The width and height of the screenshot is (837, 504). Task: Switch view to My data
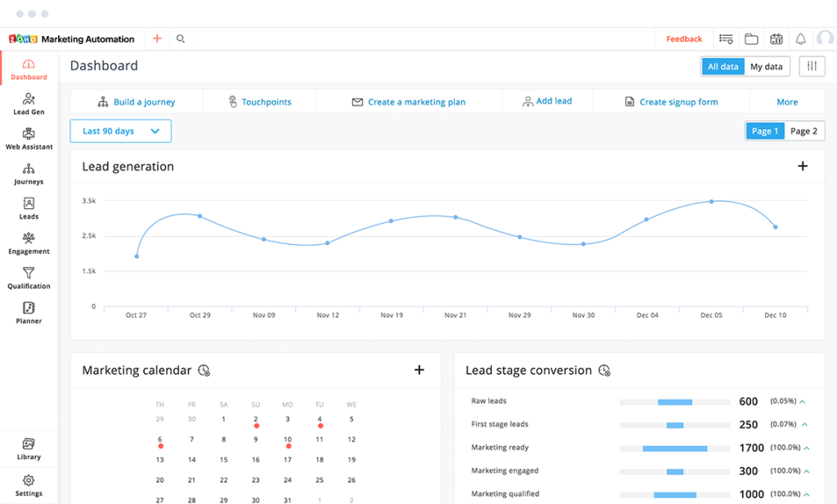pyautogui.click(x=767, y=67)
